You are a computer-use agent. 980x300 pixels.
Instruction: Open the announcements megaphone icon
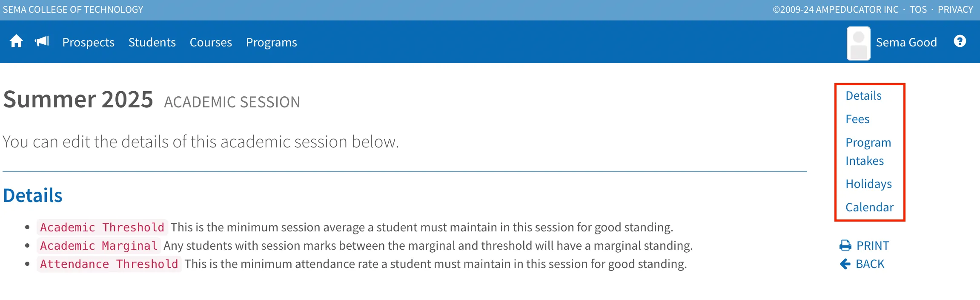point(42,41)
